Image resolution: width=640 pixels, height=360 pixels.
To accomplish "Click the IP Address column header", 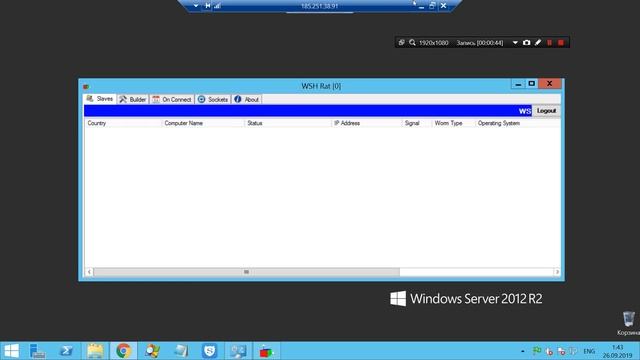I will [366, 123].
